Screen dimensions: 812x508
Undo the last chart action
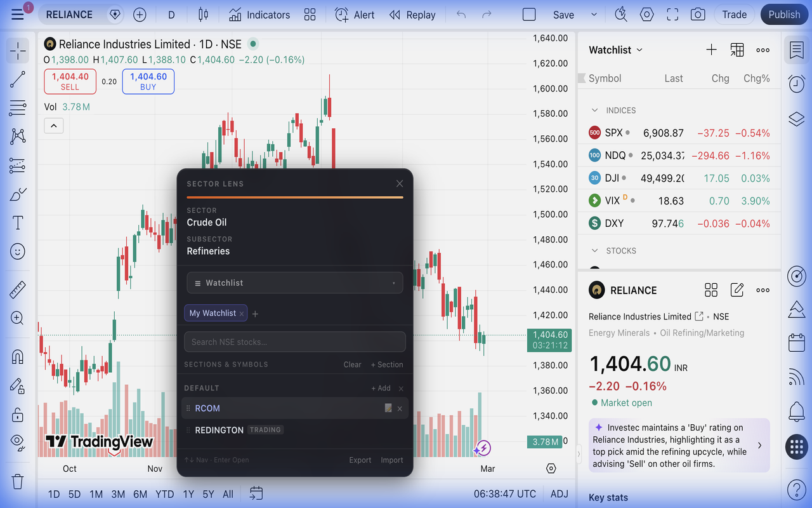[x=461, y=15]
